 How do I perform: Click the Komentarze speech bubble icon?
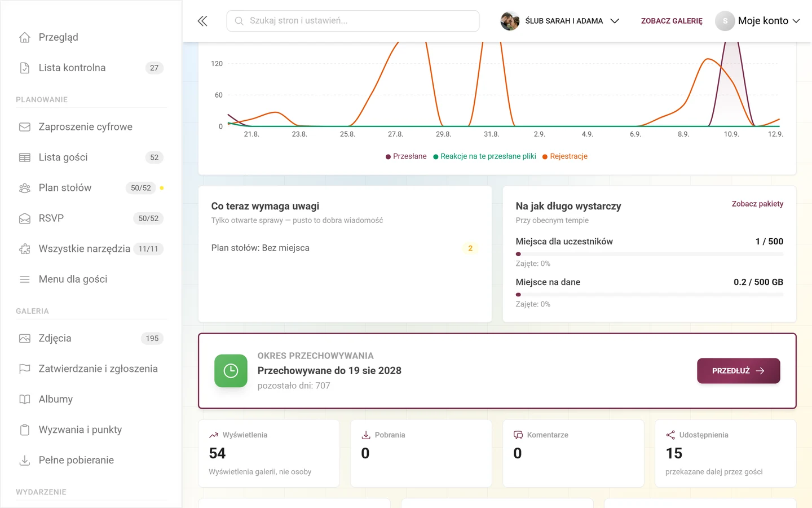pyautogui.click(x=518, y=435)
